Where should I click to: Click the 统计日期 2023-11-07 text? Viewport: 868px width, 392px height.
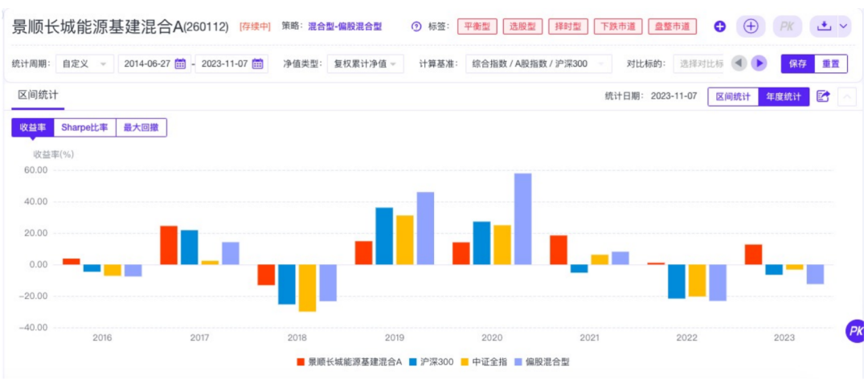tap(650, 96)
